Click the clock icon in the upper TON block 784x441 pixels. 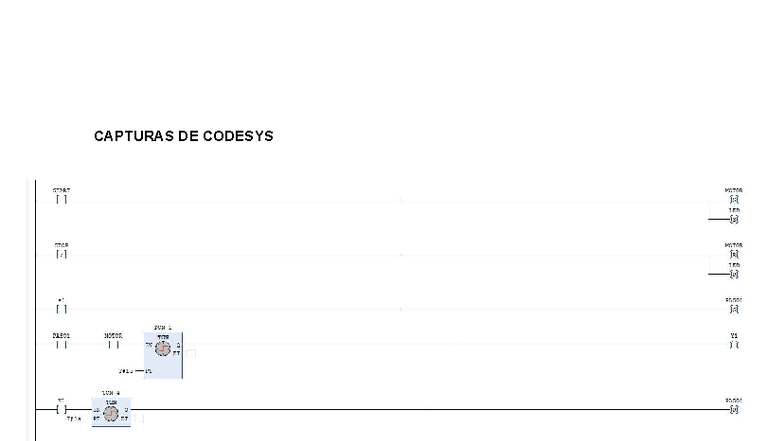point(164,349)
